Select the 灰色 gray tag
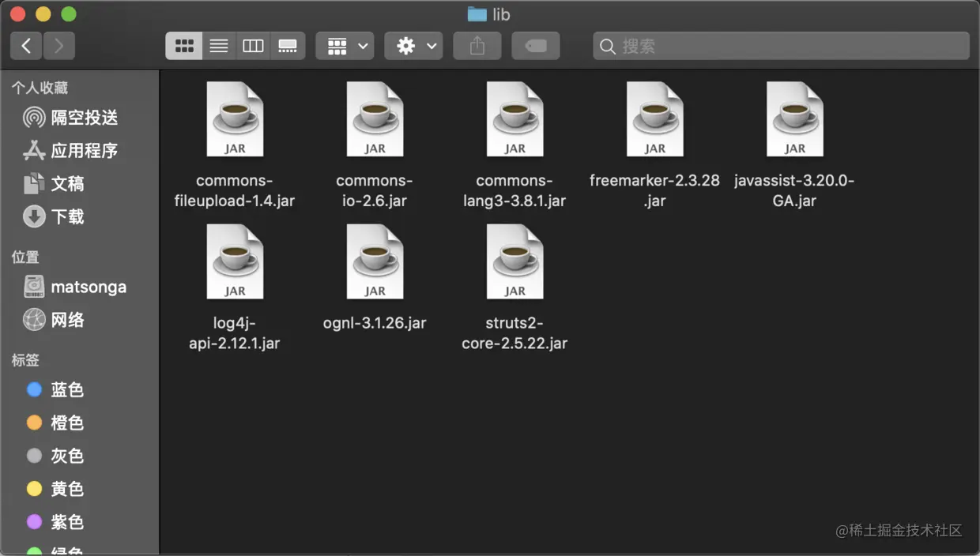Image resolution: width=980 pixels, height=556 pixels. 79,456
